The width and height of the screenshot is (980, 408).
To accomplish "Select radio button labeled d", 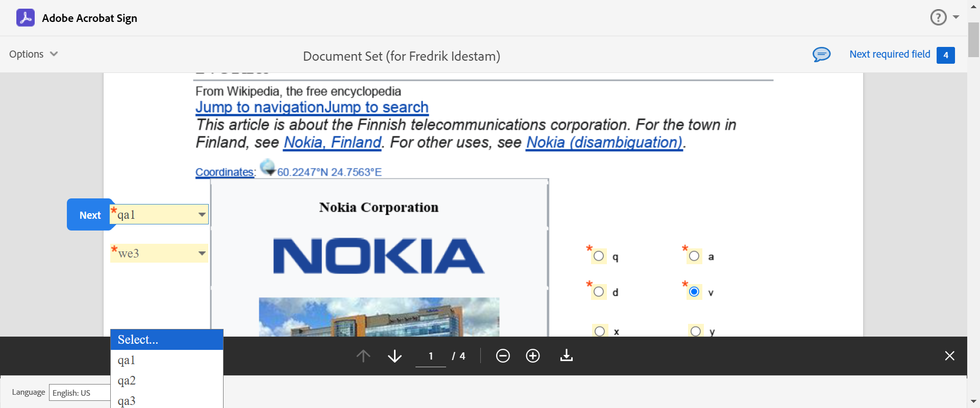I will (x=599, y=292).
